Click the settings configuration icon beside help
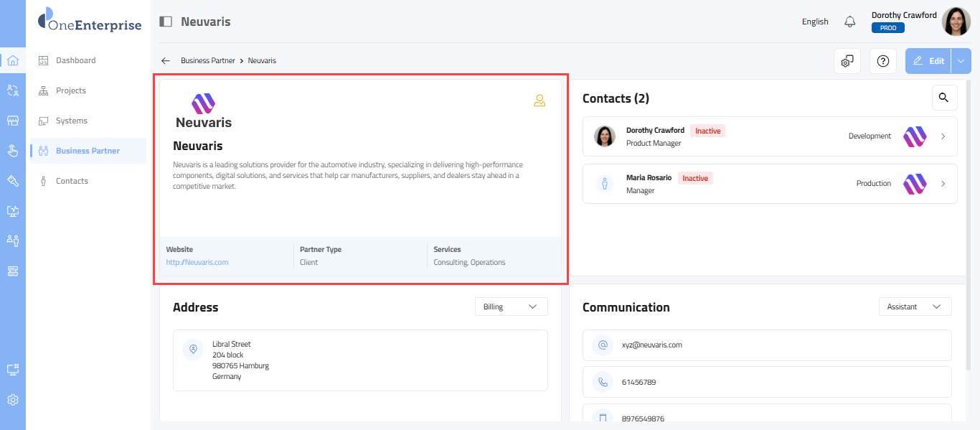Viewport: 980px width, 430px height. [847, 61]
